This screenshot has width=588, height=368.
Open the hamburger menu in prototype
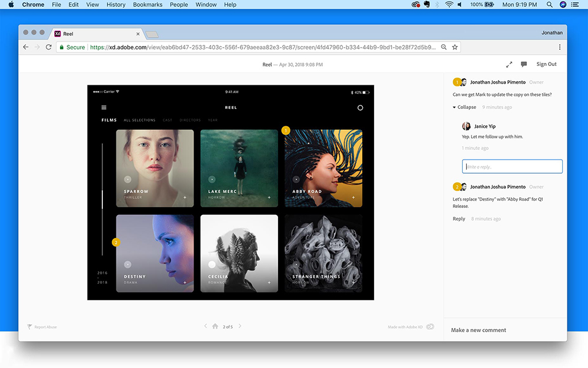click(x=104, y=107)
